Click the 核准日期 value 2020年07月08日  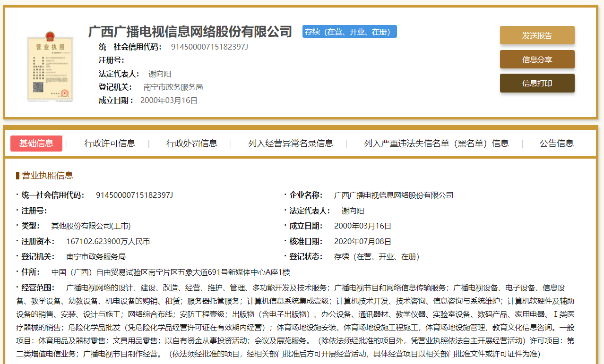(362, 242)
